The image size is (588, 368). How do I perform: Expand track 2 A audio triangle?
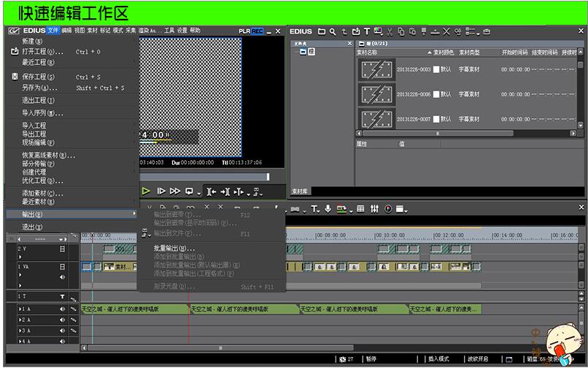[20, 320]
